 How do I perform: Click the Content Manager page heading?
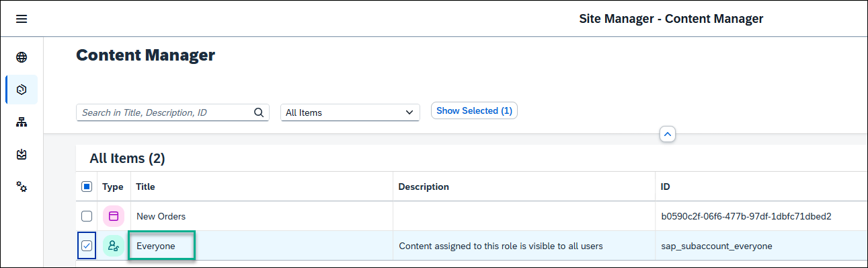(146, 55)
